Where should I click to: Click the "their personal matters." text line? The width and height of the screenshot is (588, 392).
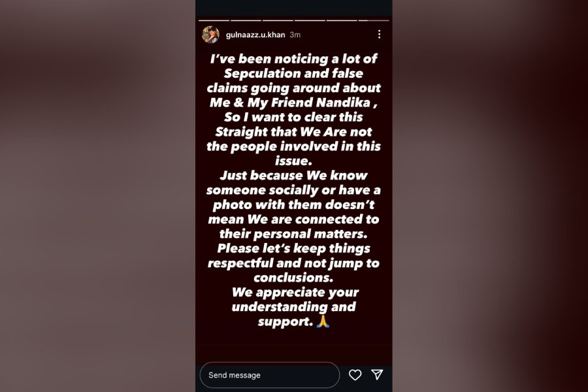[293, 234]
